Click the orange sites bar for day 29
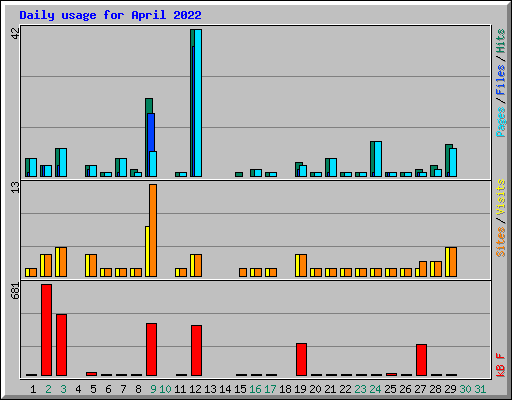This screenshot has width=512, height=400. [x=453, y=262]
